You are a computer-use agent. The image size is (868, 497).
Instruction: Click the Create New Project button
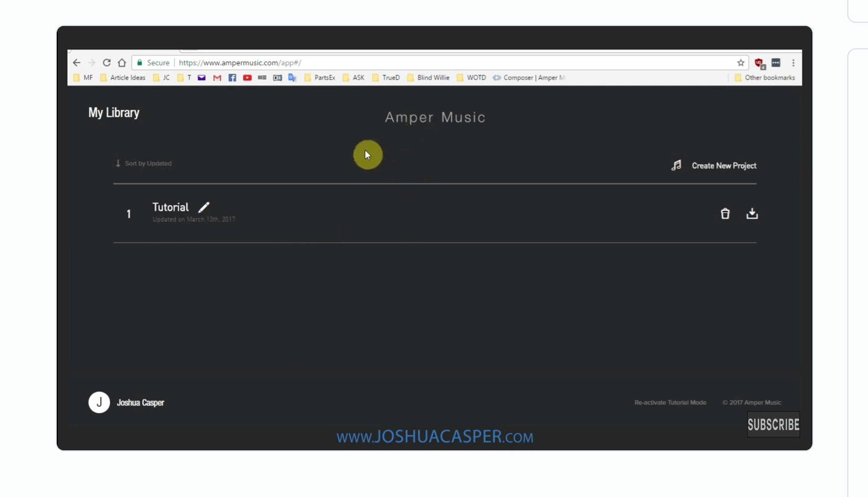pyautogui.click(x=724, y=166)
